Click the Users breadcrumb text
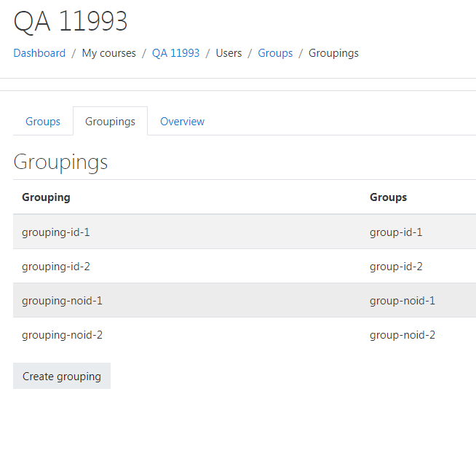 pos(229,53)
